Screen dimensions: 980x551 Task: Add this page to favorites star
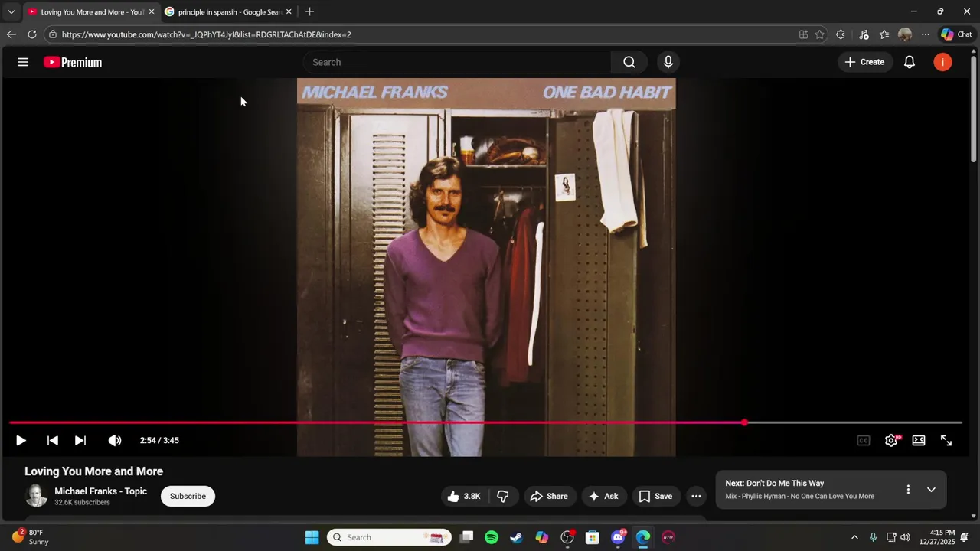click(820, 34)
